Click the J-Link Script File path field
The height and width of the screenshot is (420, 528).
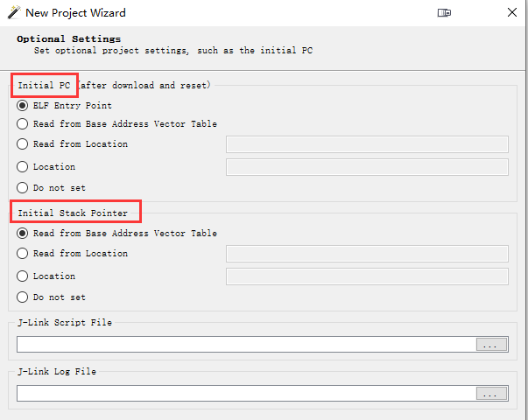pos(247,344)
